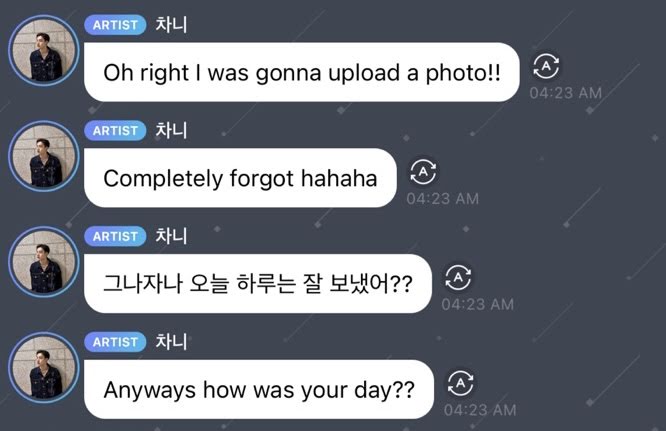This screenshot has height=431, width=666.
Task: Click ARTIST badge above "Anyways how was your day"
Action: [115, 342]
